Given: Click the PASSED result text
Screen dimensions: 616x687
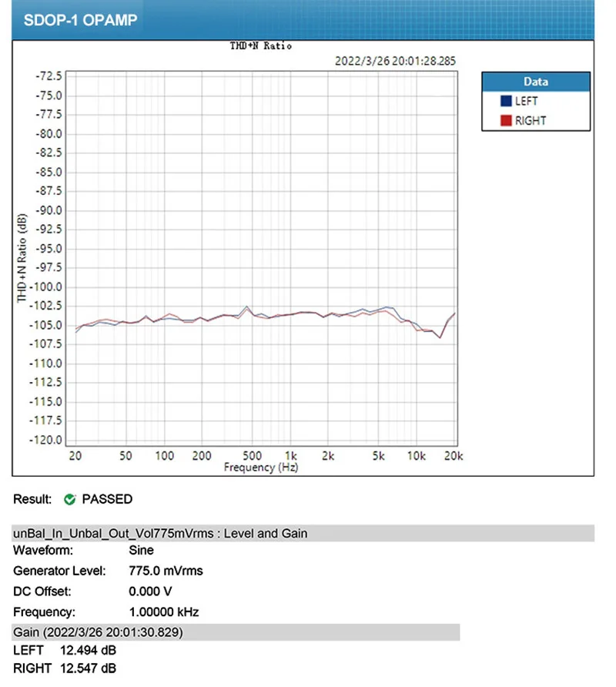Looking at the screenshot, I should click(x=107, y=499).
